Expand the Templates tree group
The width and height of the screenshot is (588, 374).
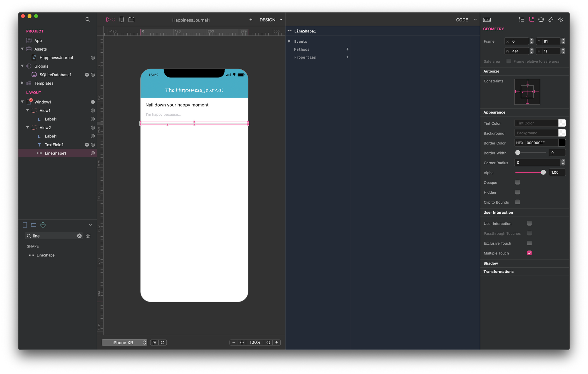tap(22, 83)
